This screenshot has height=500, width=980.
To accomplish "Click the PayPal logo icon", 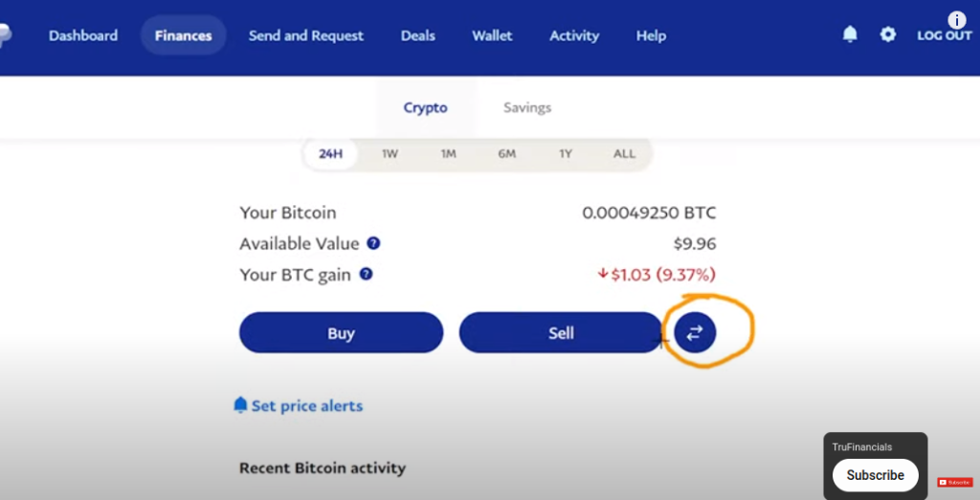I will click(5, 35).
